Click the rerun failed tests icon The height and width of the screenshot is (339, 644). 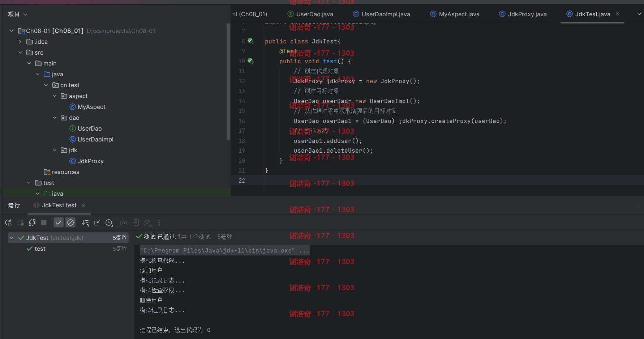pyautogui.click(x=20, y=223)
